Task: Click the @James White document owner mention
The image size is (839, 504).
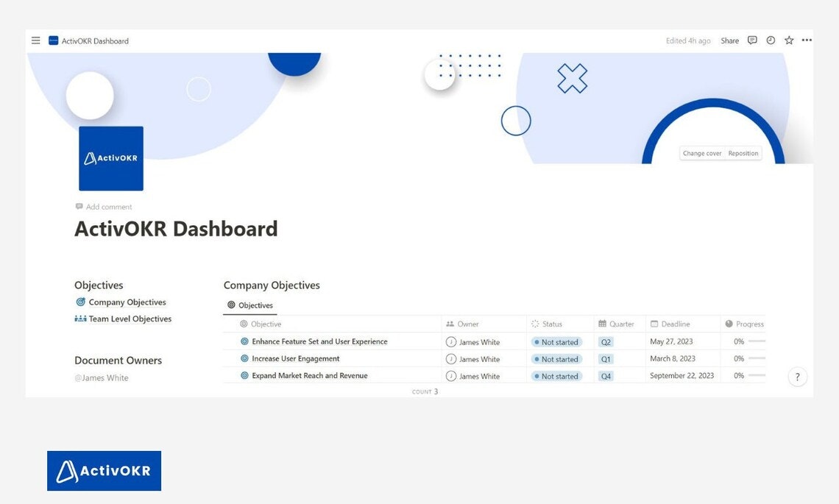Action: coord(102,377)
